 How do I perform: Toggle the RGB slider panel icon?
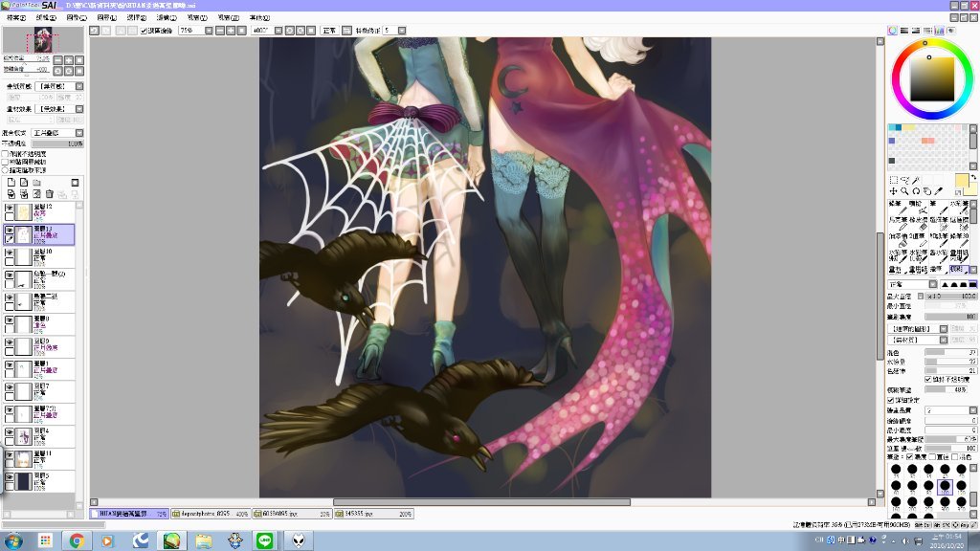904,30
